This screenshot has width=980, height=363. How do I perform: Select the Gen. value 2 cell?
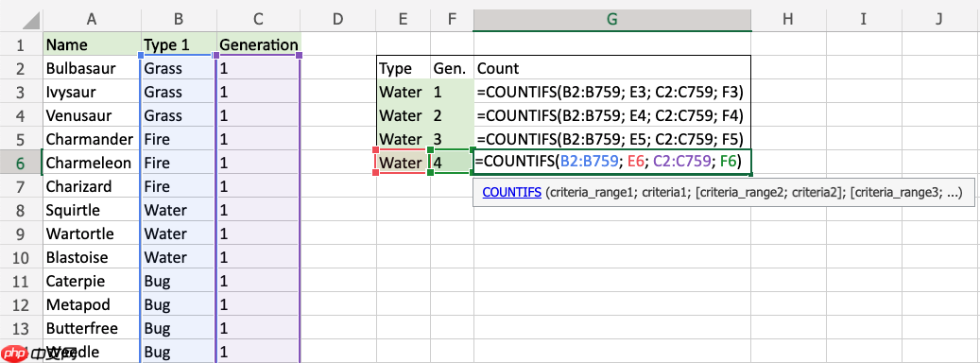(x=451, y=115)
